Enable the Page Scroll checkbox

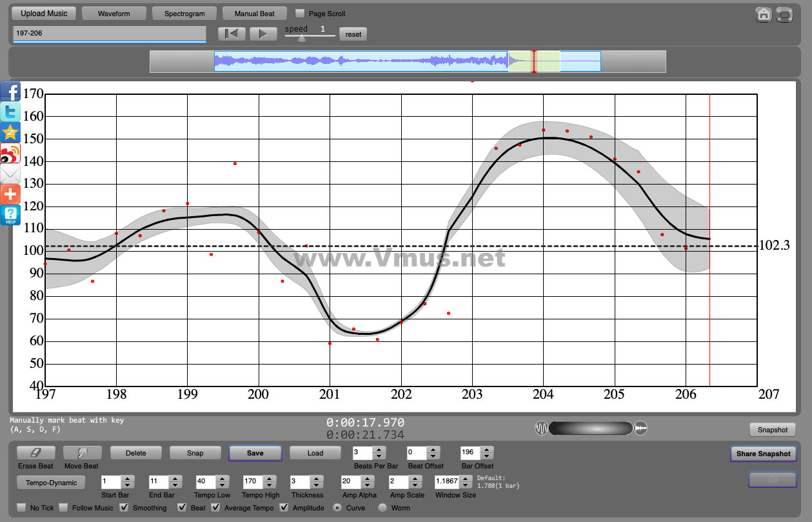(300, 14)
